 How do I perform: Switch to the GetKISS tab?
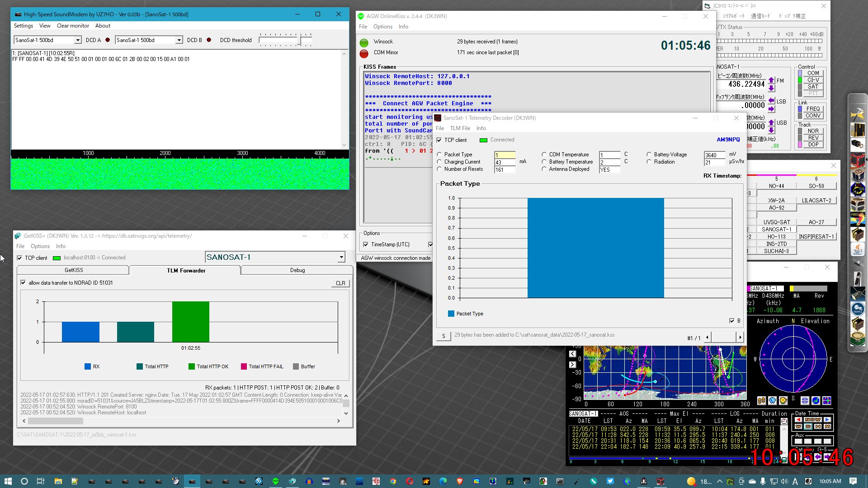tap(73, 270)
